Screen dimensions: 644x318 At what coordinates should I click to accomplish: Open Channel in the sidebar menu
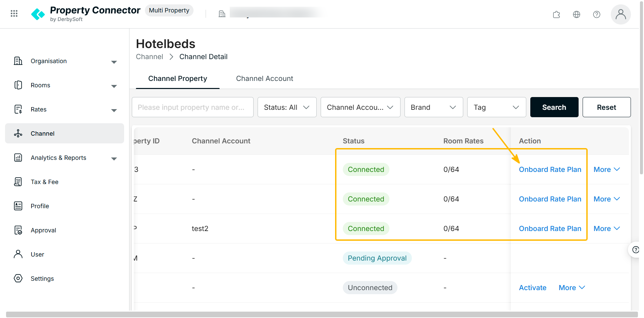coord(64,133)
